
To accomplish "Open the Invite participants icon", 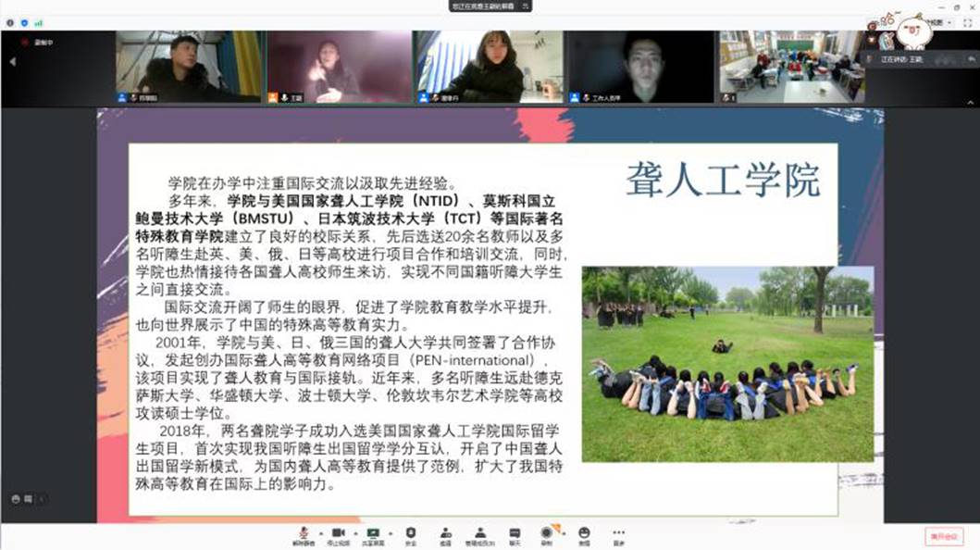I will 445,534.
